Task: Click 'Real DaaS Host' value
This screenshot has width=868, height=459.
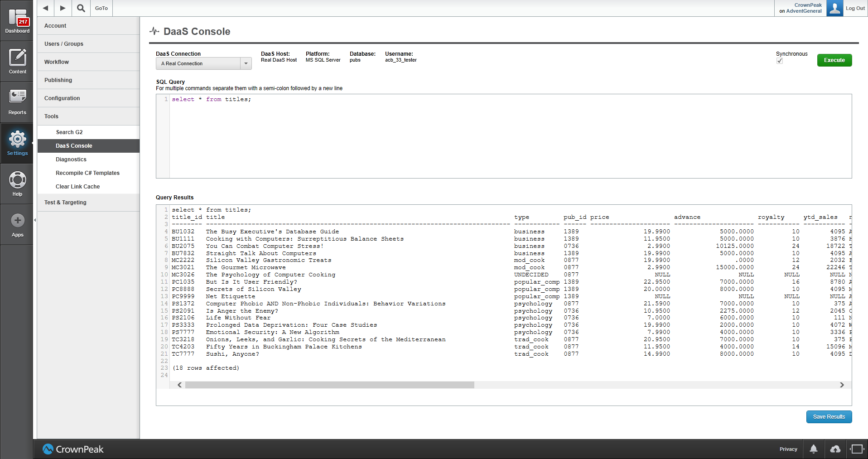Action: click(x=279, y=60)
